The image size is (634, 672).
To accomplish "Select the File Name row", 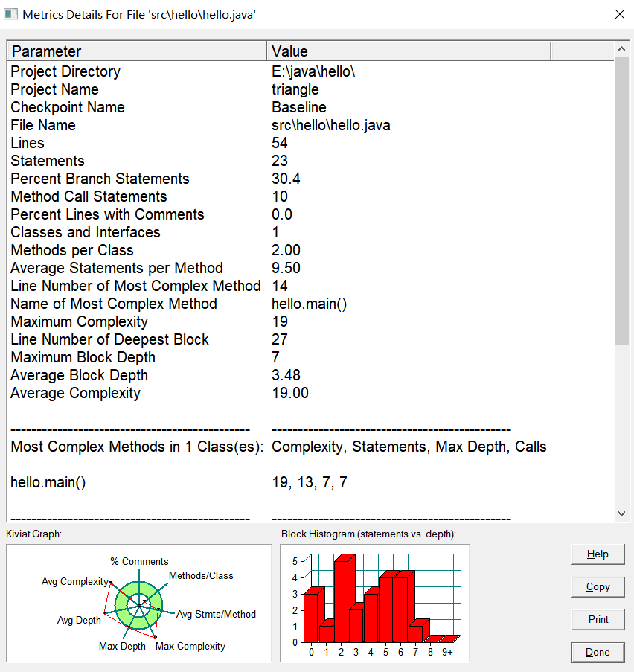I will click(x=311, y=125).
